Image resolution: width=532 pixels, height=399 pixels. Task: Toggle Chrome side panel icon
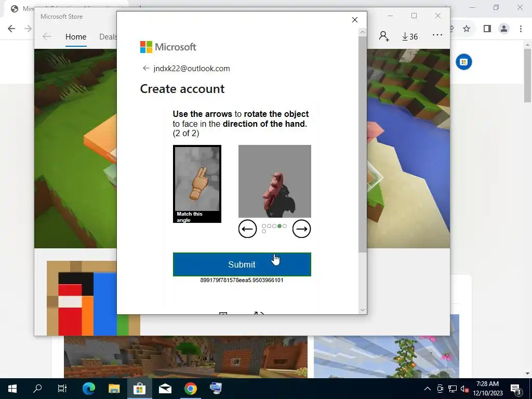pyautogui.click(x=487, y=29)
